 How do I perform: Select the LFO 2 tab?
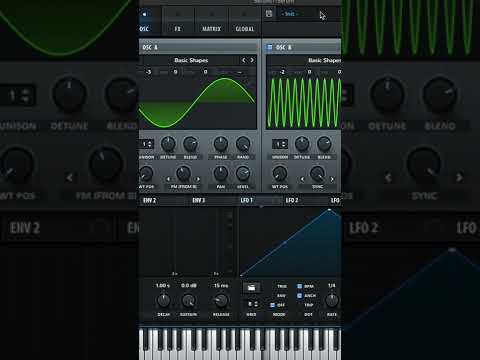coord(292,200)
